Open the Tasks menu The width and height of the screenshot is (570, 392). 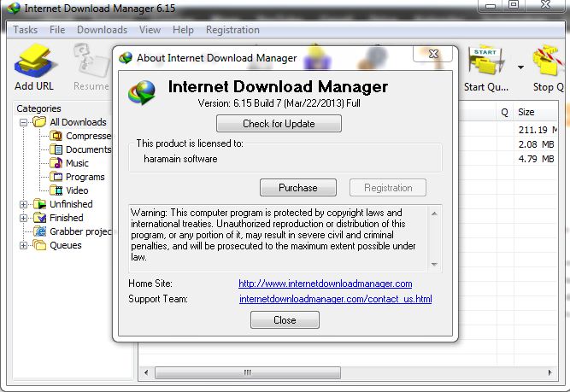(x=25, y=30)
